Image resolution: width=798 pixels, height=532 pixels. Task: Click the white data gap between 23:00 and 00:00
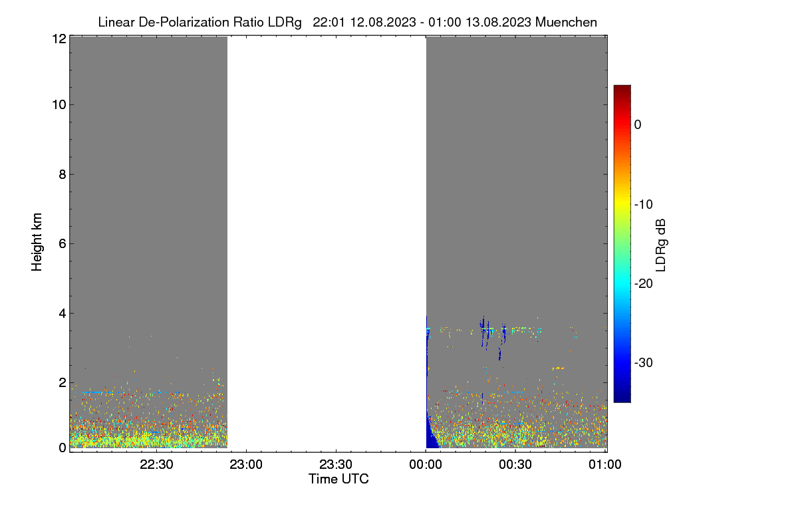pos(327,243)
